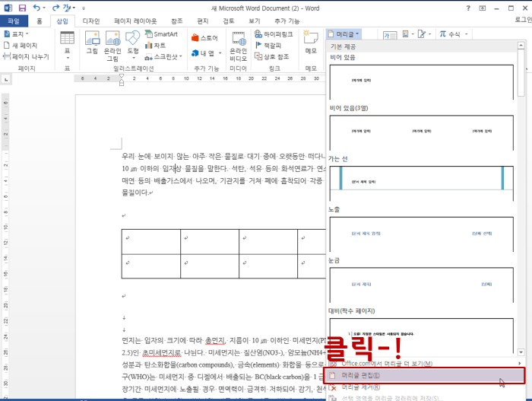Switch to the 페이지 레이아웃 tab

pyautogui.click(x=135, y=21)
